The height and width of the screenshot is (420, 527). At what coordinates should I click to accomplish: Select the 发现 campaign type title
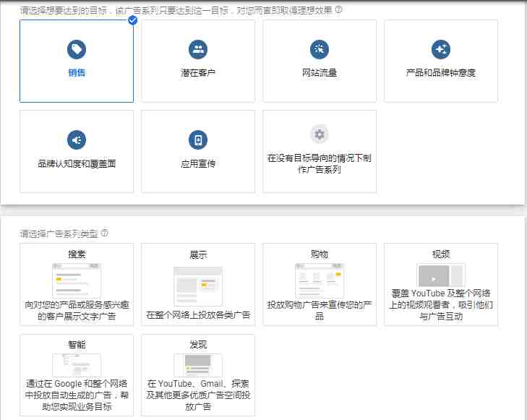[x=198, y=344]
